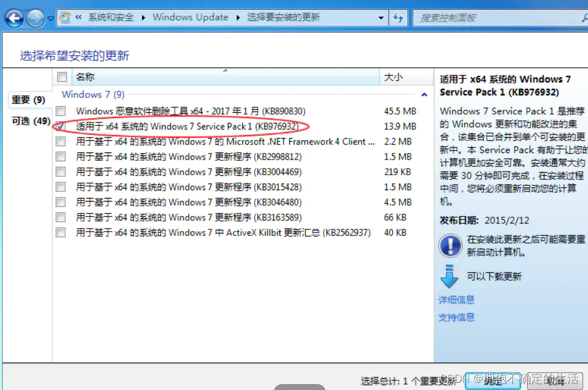
Task: Select the Service Pack 1 (KB976932) row text
Action: (x=187, y=126)
